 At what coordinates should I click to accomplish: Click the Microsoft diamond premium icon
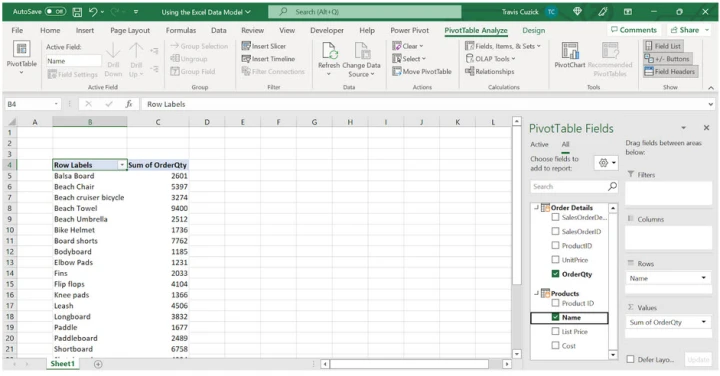(577, 12)
